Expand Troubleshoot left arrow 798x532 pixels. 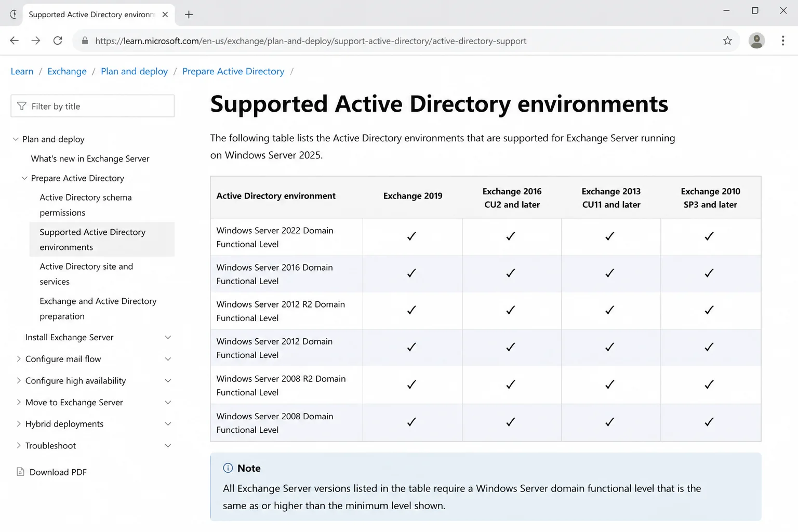(19, 446)
